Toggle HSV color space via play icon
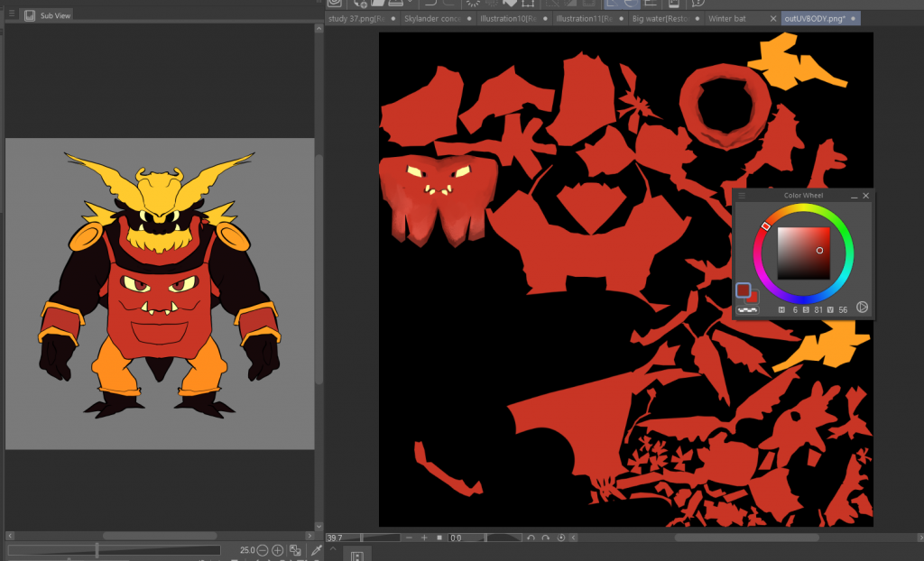Screen dimensions: 924x561 862,307
